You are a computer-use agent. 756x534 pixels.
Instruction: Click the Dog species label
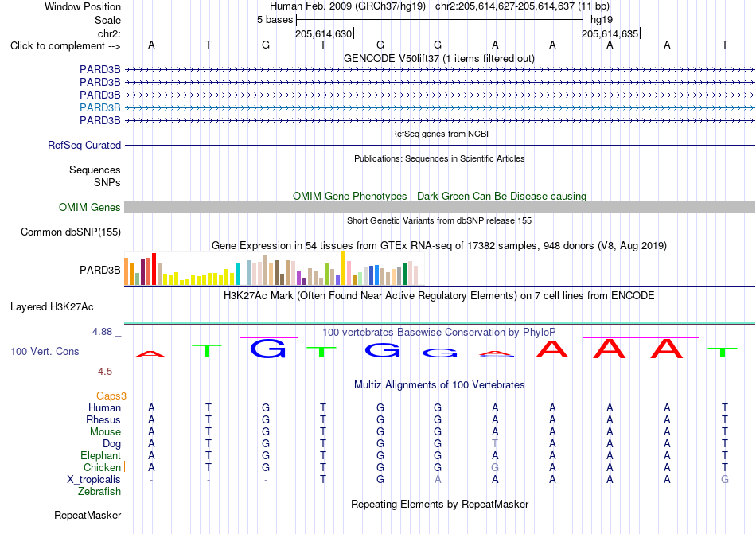[x=112, y=443]
